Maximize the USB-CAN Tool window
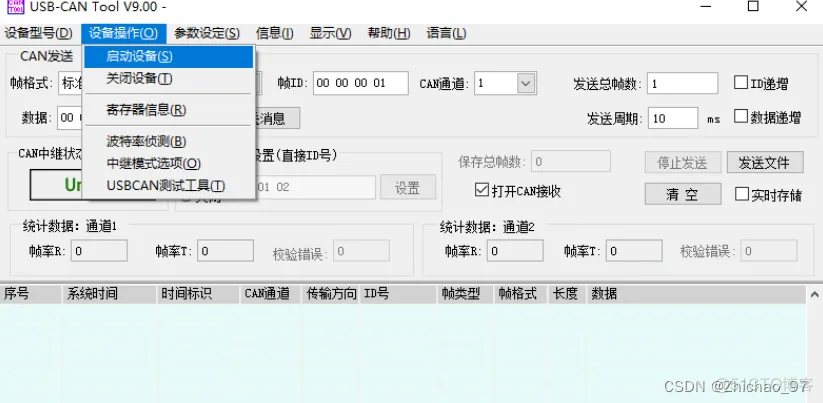 753,6
